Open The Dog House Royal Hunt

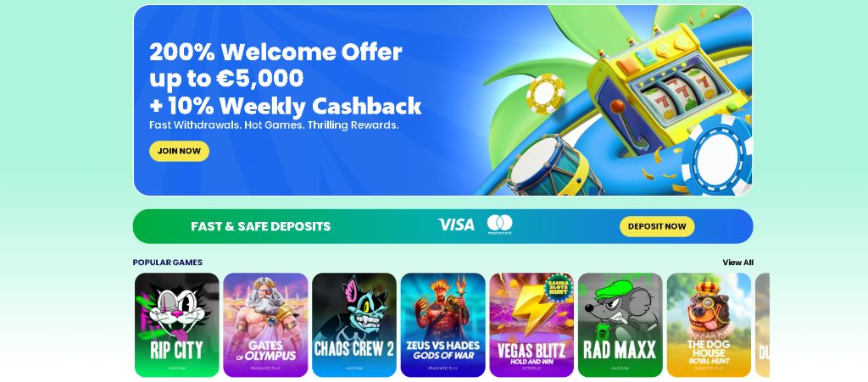709,324
